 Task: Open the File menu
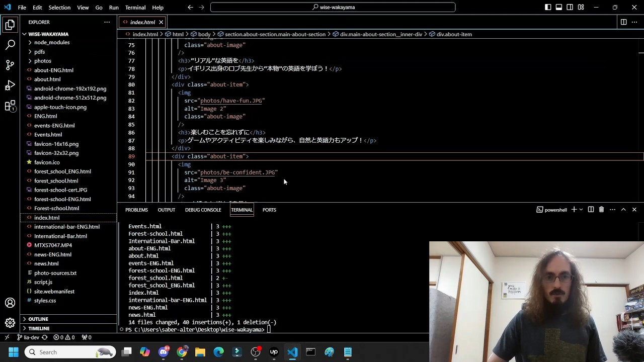(22, 8)
